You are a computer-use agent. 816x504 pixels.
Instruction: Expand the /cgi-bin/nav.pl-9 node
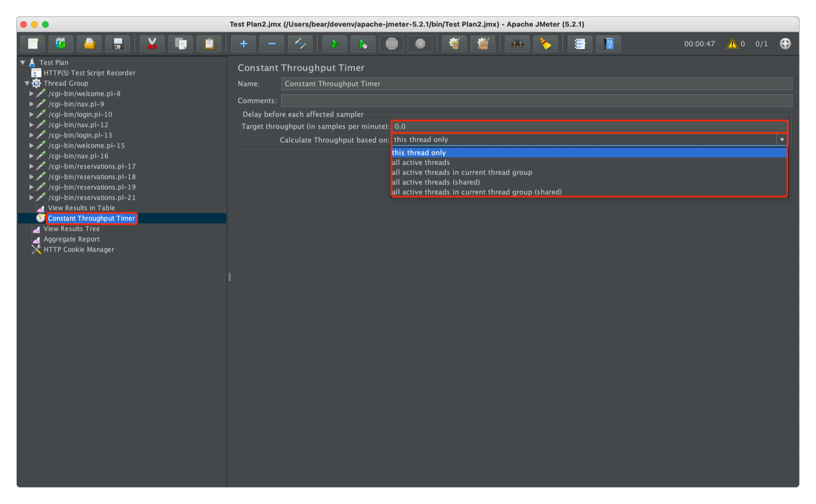pyautogui.click(x=31, y=104)
